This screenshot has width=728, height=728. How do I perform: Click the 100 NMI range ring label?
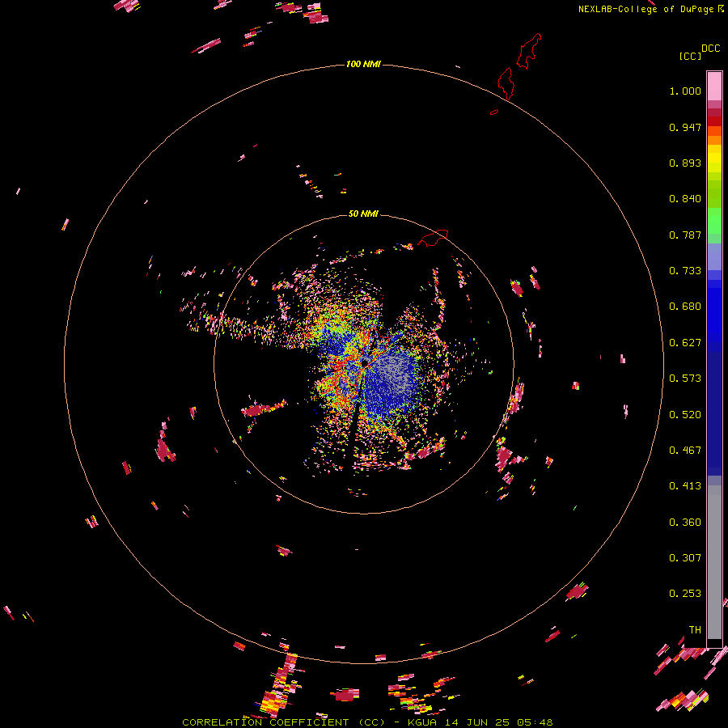363,64
